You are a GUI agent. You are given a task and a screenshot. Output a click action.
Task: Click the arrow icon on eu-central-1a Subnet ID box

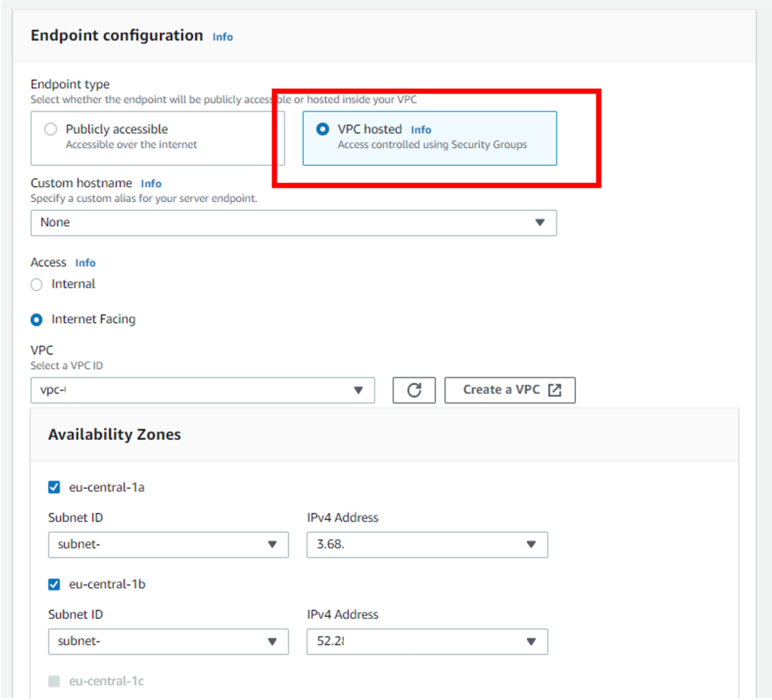(273, 544)
